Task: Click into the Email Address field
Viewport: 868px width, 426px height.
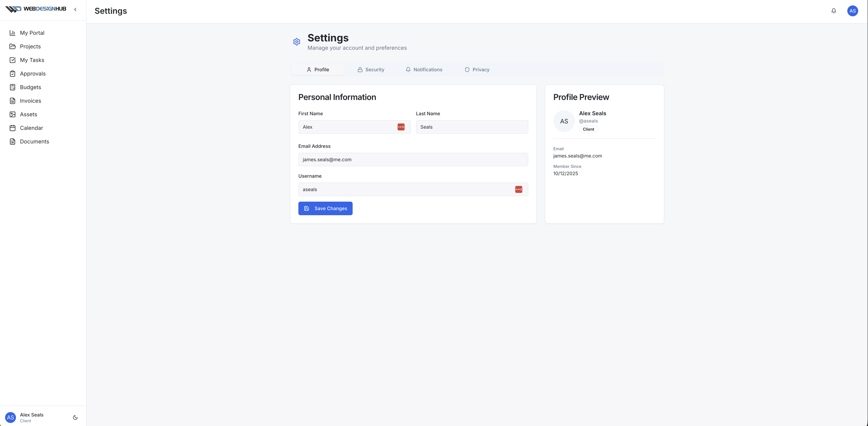Action: click(x=413, y=160)
